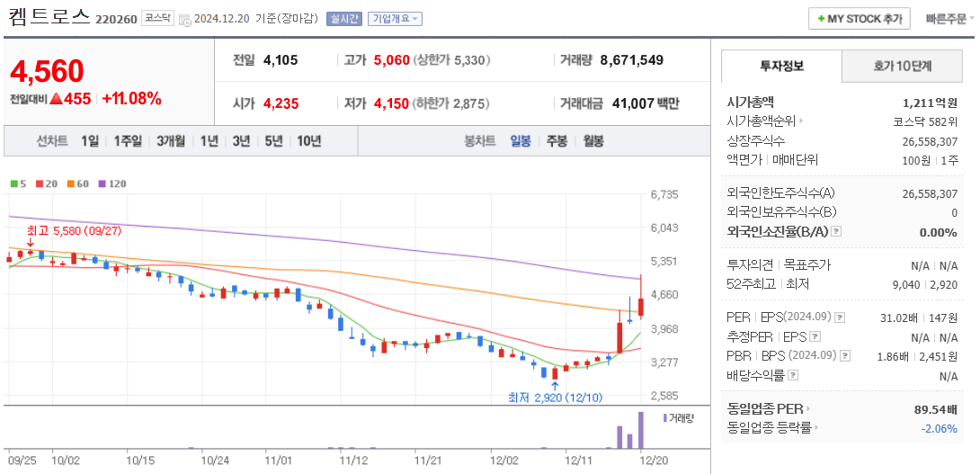Image resolution: width=980 pixels, height=474 pixels.
Task: Switch to the 투자정보 tab
Action: click(x=781, y=67)
